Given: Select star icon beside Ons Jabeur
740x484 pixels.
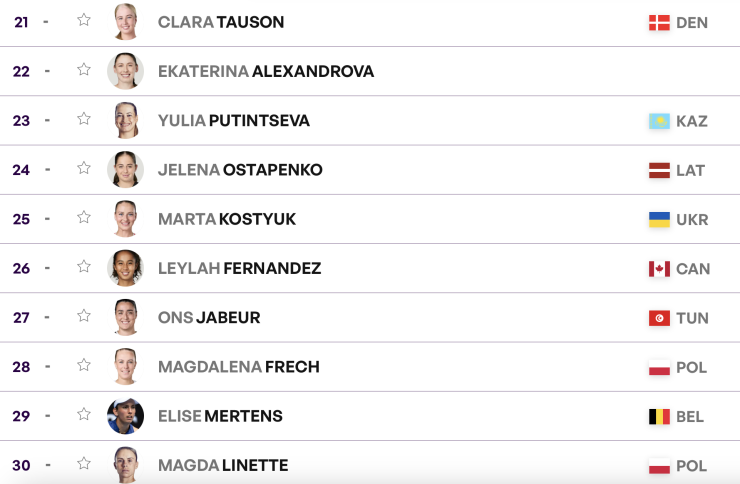Looking at the screenshot, I should pyautogui.click(x=84, y=316).
